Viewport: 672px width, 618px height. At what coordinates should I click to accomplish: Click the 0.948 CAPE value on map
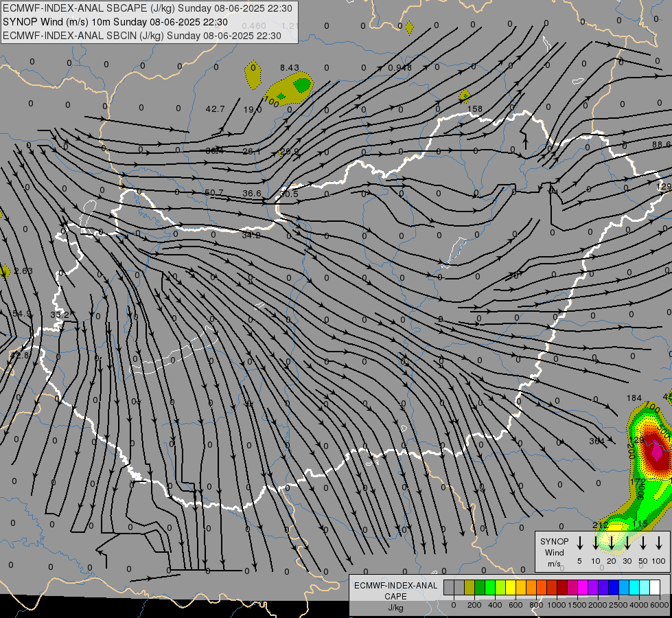click(x=400, y=68)
